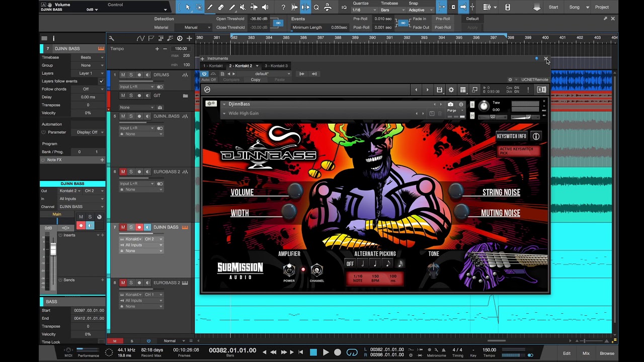Pin the Instruments plugin window

point(536,58)
